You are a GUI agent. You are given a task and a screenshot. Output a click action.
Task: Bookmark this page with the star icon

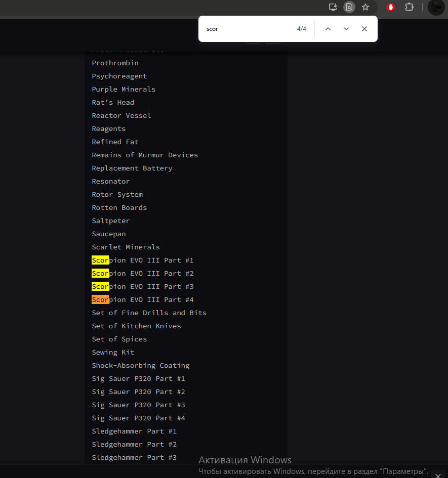(x=365, y=7)
